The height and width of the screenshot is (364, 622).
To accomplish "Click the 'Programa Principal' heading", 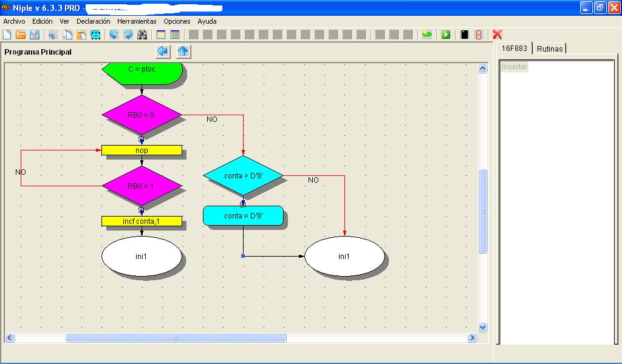I will point(38,52).
